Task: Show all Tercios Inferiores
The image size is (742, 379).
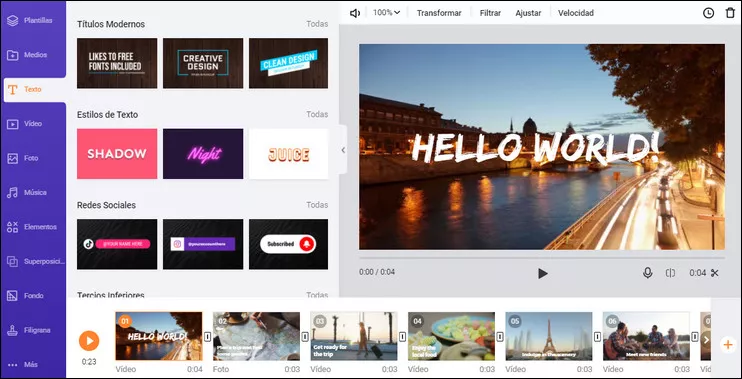Action: click(317, 295)
